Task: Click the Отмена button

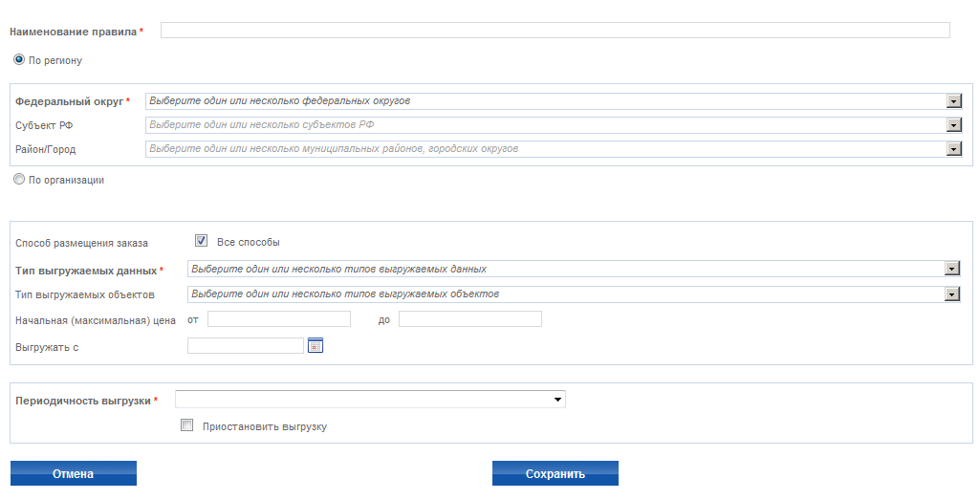Action: click(x=73, y=473)
